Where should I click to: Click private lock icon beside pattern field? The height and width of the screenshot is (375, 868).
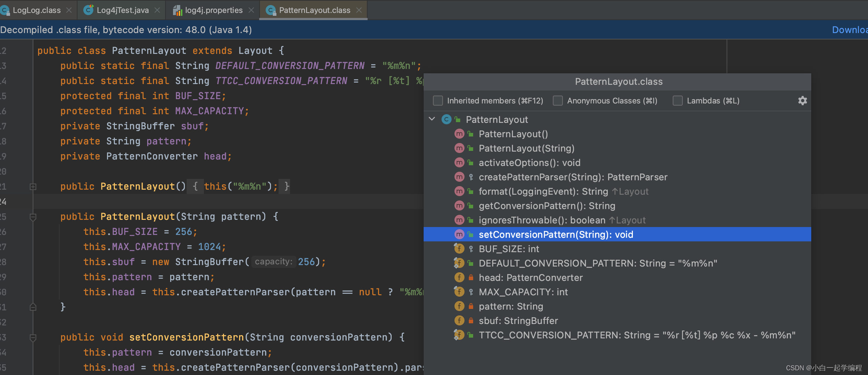pyautogui.click(x=471, y=306)
